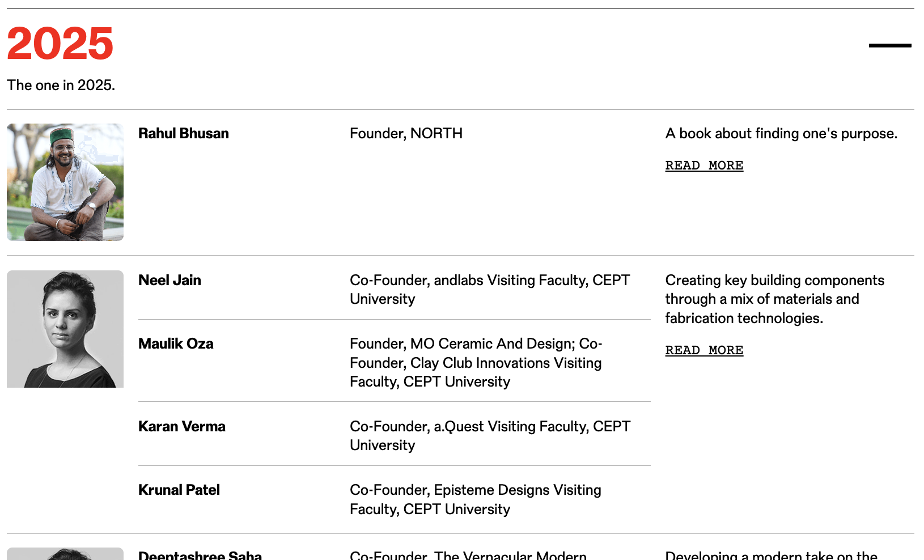Click the 'Founder, MO Ceramic And Design' role text
Screen dimensions: 924x560
(x=476, y=362)
